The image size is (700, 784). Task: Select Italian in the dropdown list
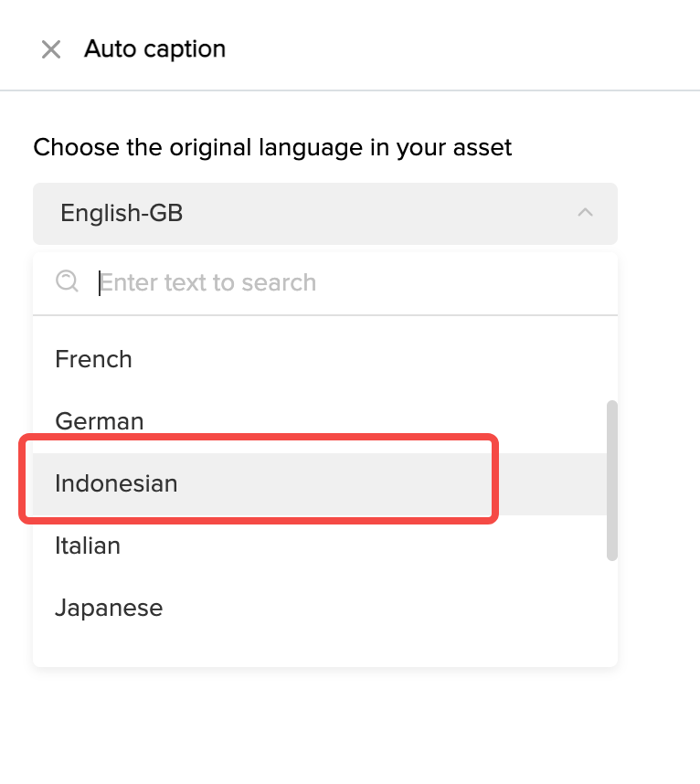(x=88, y=546)
